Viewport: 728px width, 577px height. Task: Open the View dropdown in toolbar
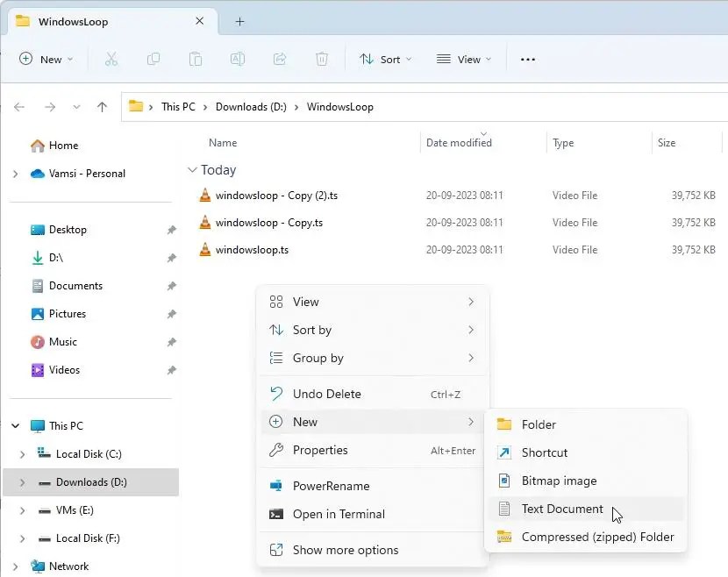[x=463, y=59]
